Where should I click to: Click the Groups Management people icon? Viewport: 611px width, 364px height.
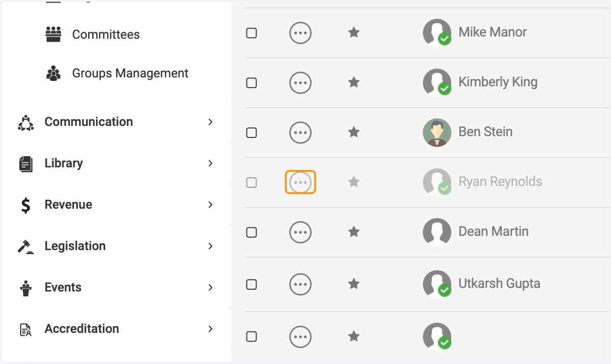point(53,73)
